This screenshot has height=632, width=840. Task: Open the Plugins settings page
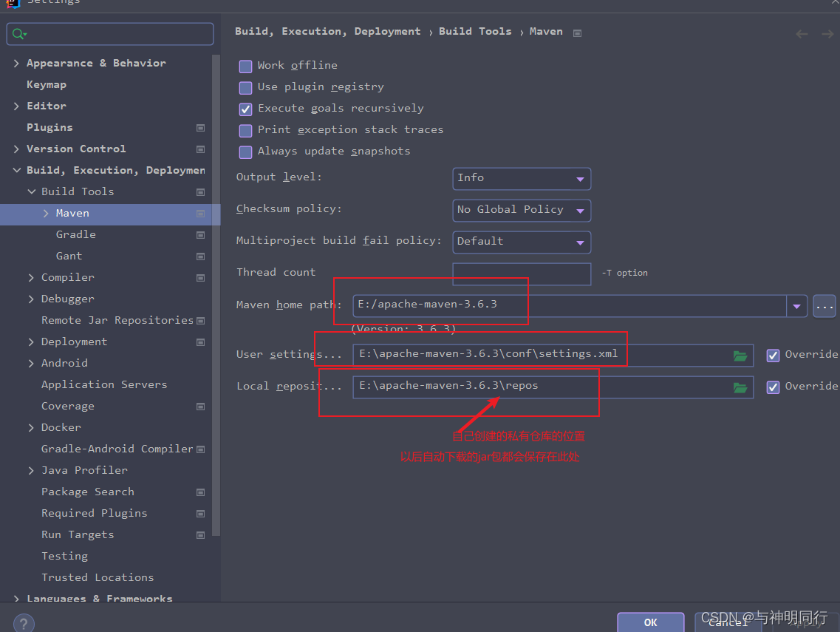pos(49,128)
